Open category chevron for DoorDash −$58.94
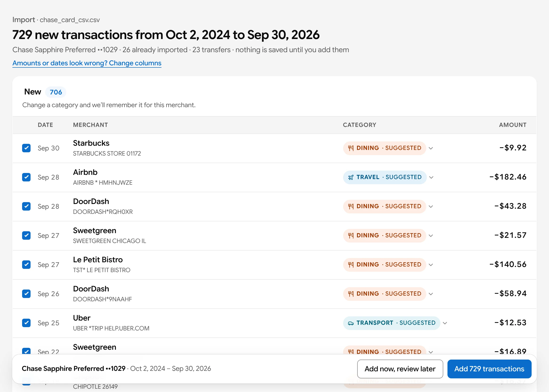This screenshot has width=549, height=392. (x=431, y=294)
